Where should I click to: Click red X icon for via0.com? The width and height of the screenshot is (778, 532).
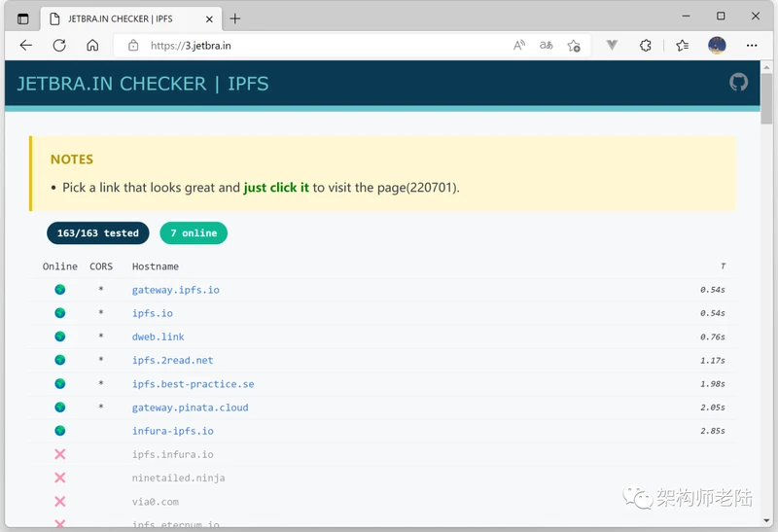click(60, 501)
